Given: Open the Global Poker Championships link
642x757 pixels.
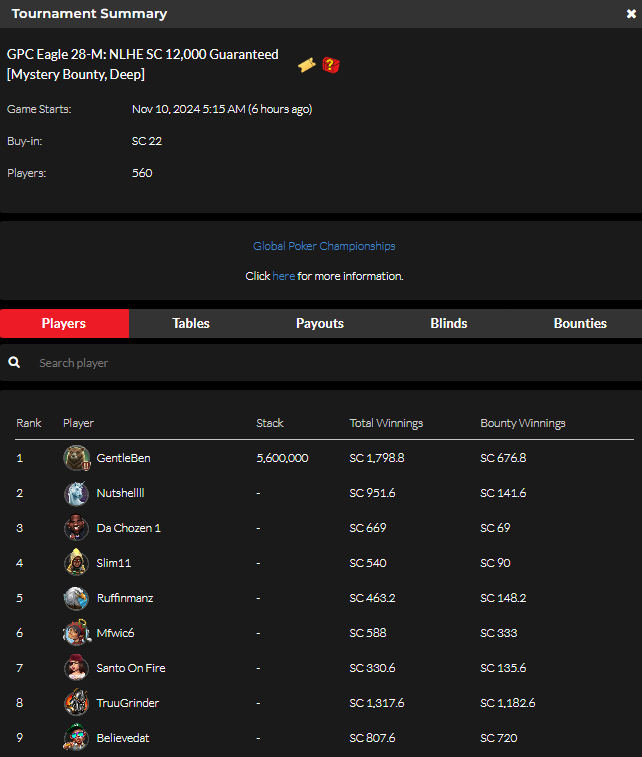Looking at the screenshot, I should 324,246.
